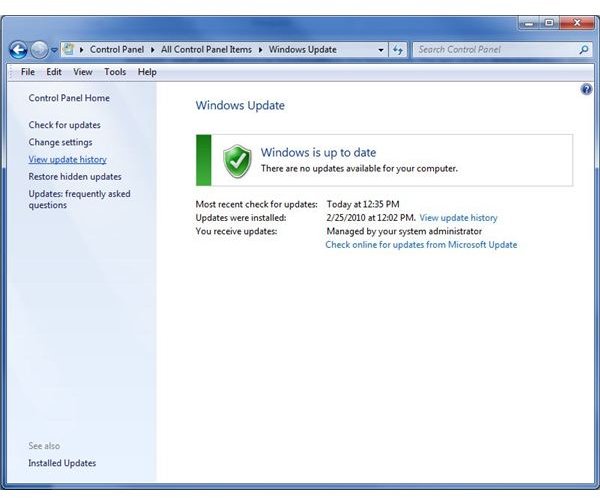
Task: Click the green shield checkmark icon
Action: coord(237,161)
